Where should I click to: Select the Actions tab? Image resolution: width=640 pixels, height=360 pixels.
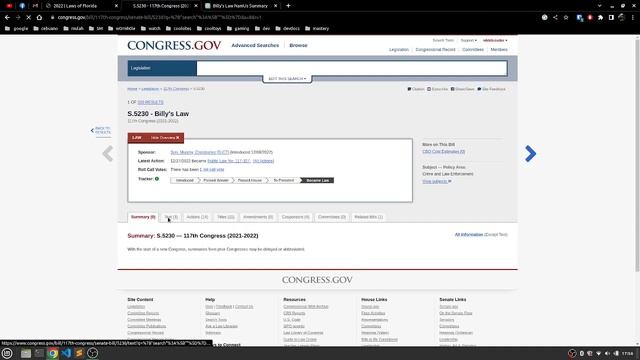197,217
